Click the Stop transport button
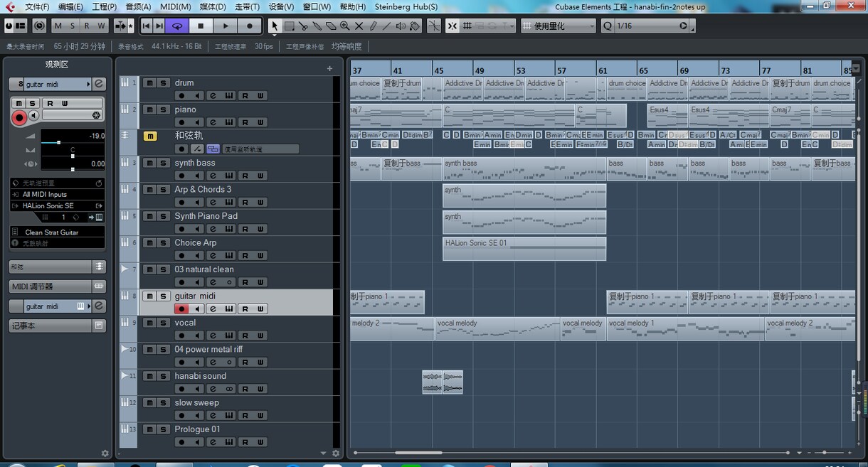 pyautogui.click(x=201, y=26)
